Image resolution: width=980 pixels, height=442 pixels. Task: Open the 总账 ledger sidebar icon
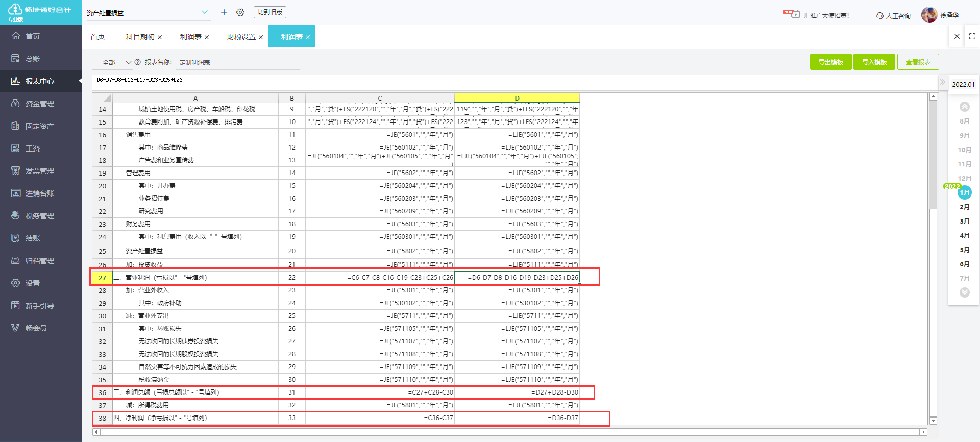click(16, 59)
